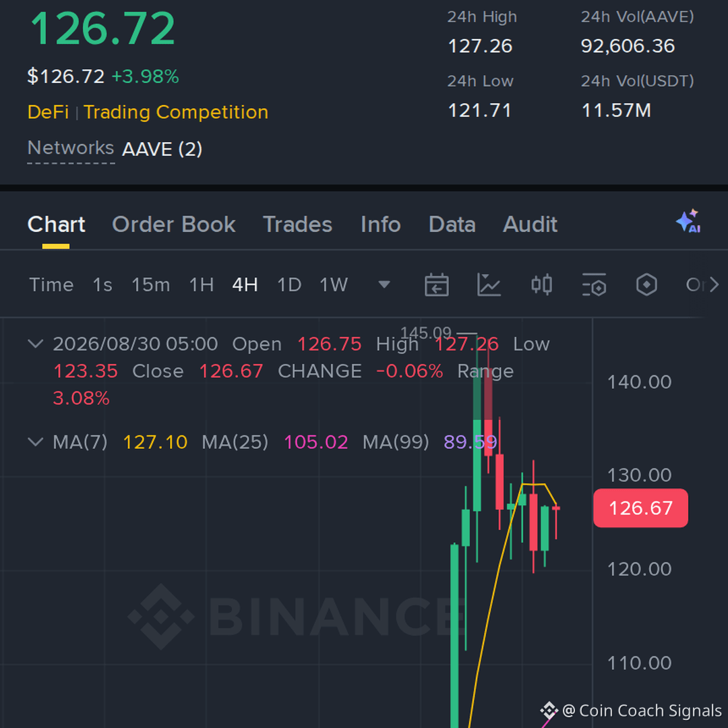Click the hexagon chart settings icon
This screenshot has height=728, width=728.
click(646, 284)
